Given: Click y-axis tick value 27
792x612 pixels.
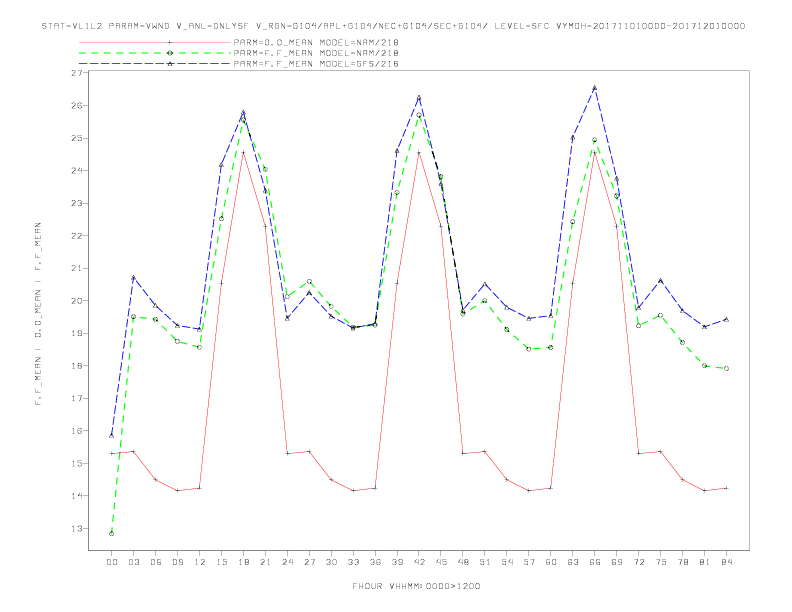Looking at the screenshot, I should [76, 73].
